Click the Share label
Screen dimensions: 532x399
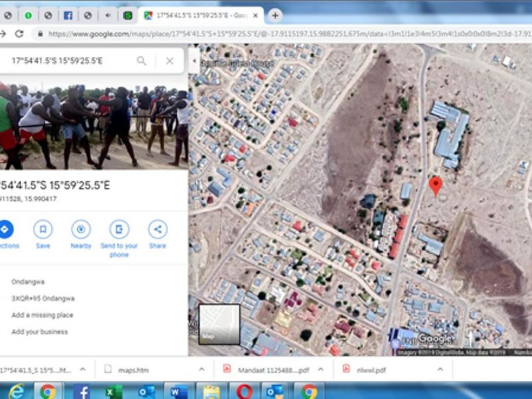point(158,245)
